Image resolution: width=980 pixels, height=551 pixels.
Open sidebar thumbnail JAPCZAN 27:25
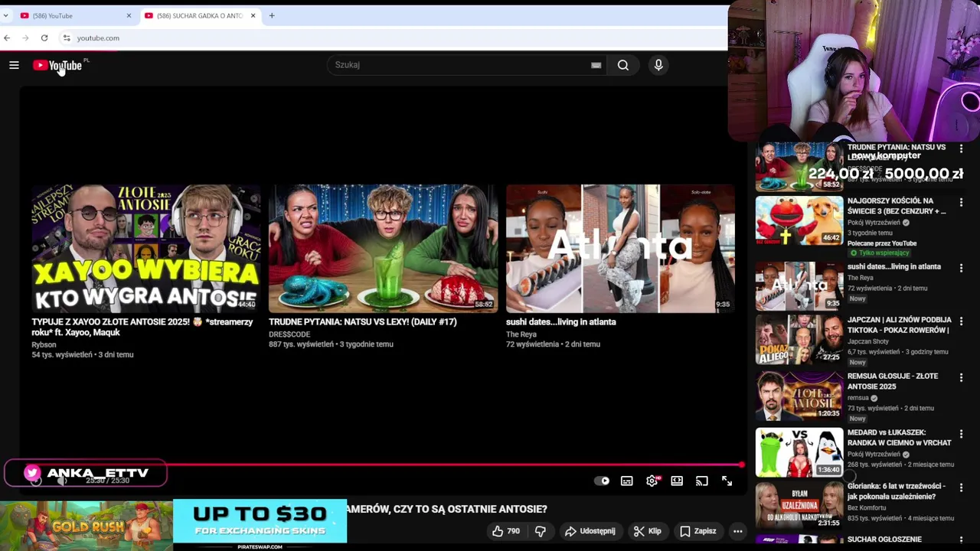(799, 339)
